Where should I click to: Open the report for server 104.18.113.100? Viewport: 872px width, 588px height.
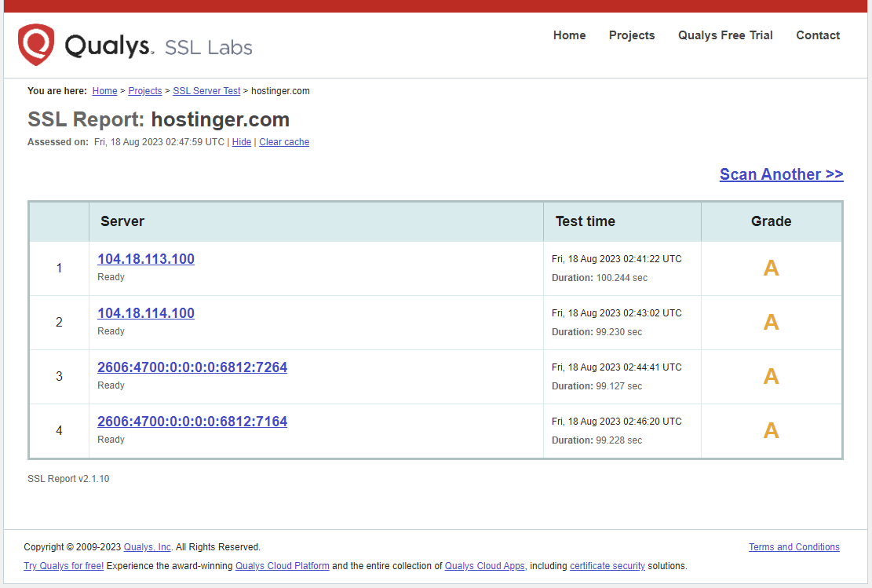(x=145, y=258)
